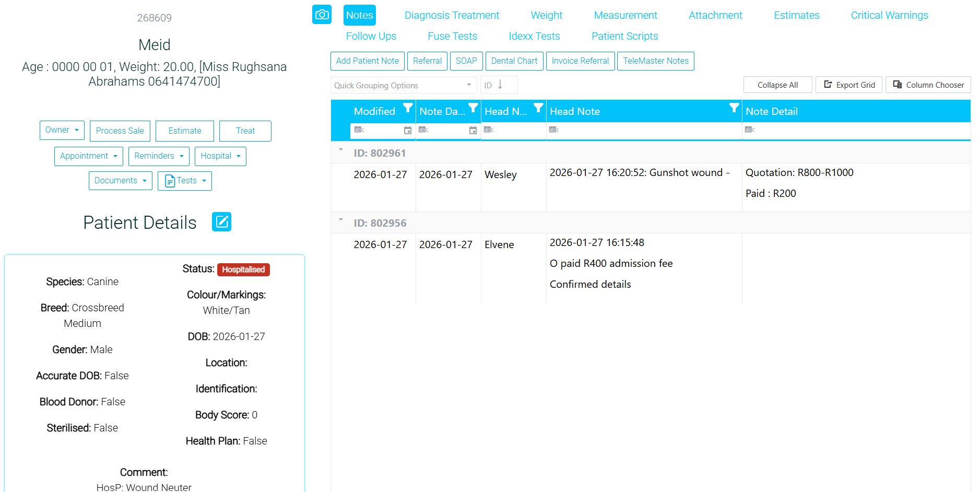Go to the Fuse Tests tab
The width and height of the screenshot is (980, 492).
point(453,36)
